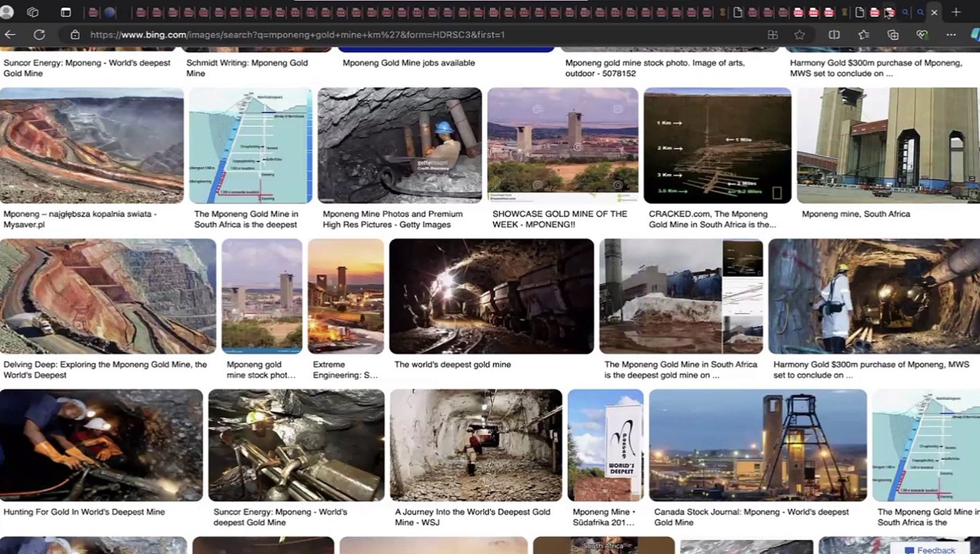Switch to the blue globe tab
This screenshot has width=980, height=554.
(109, 12)
